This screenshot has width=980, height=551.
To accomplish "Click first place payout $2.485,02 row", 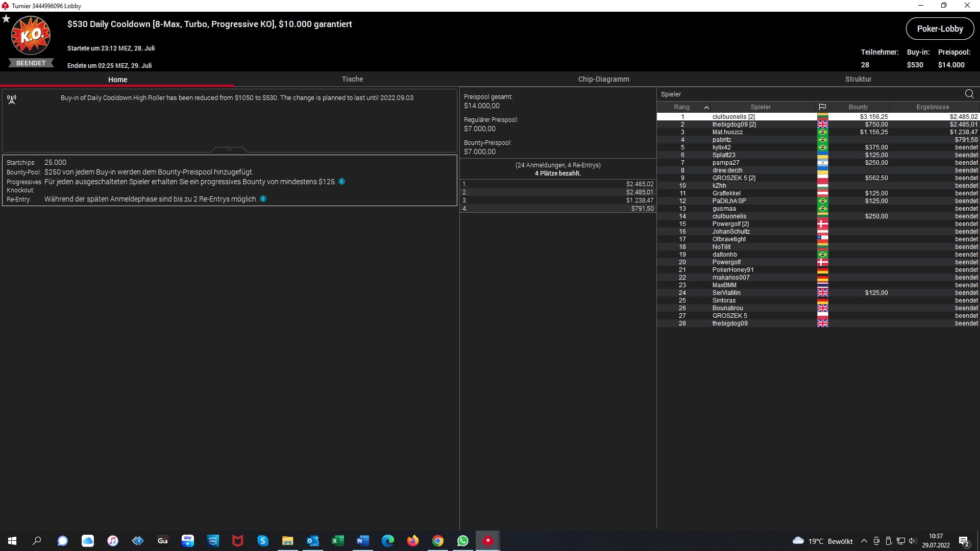I will click(x=558, y=184).
